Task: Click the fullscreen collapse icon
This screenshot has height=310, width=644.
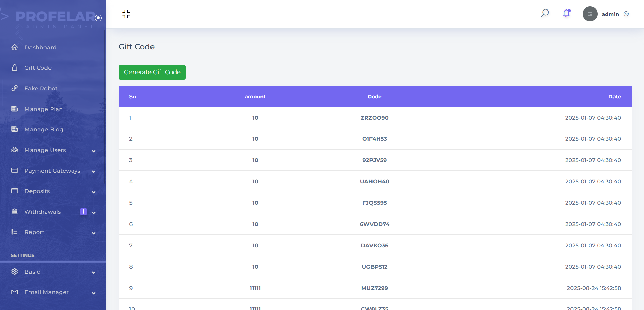Action: click(126, 14)
